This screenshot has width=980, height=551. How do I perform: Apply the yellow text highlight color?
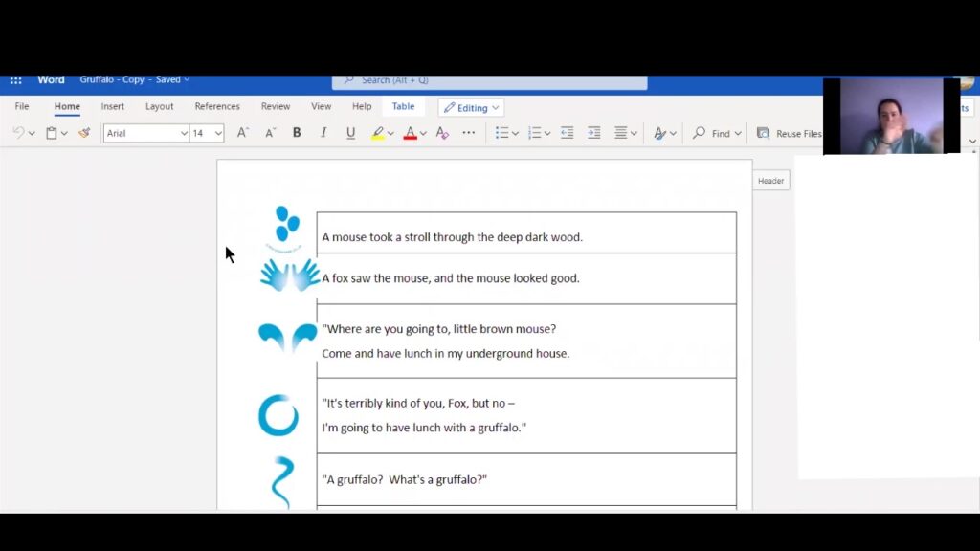pos(377,133)
